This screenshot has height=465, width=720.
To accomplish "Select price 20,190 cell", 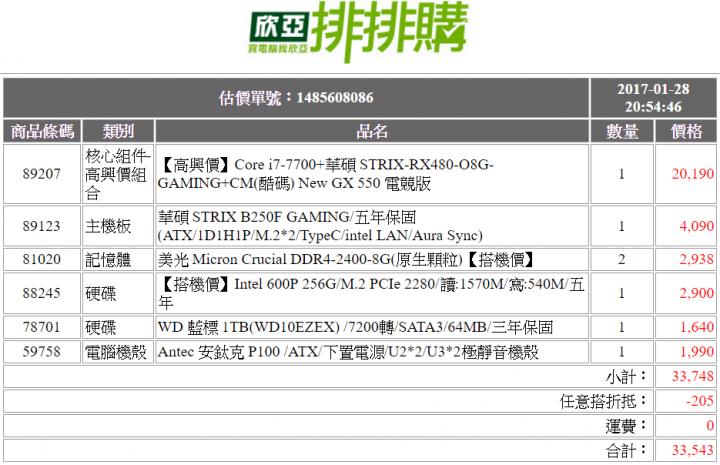I will click(686, 174).
